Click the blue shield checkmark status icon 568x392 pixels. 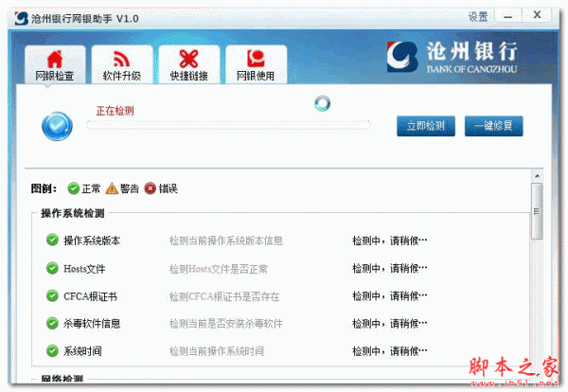(x=57, y=126)
